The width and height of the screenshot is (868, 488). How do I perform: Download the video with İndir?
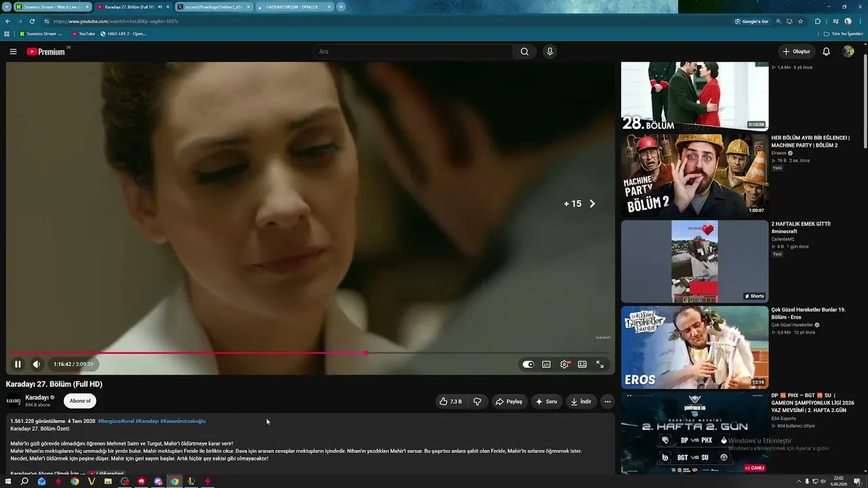coord(580,401)
